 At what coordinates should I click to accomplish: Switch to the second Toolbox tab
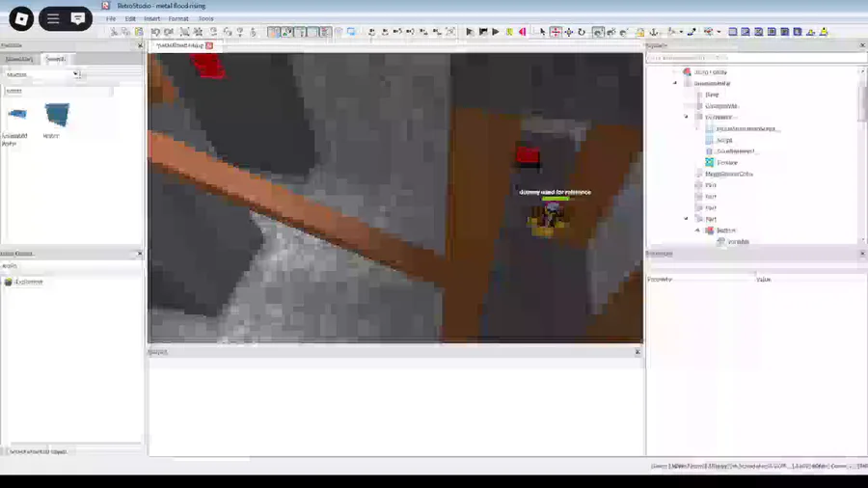(x=55, y=59)
